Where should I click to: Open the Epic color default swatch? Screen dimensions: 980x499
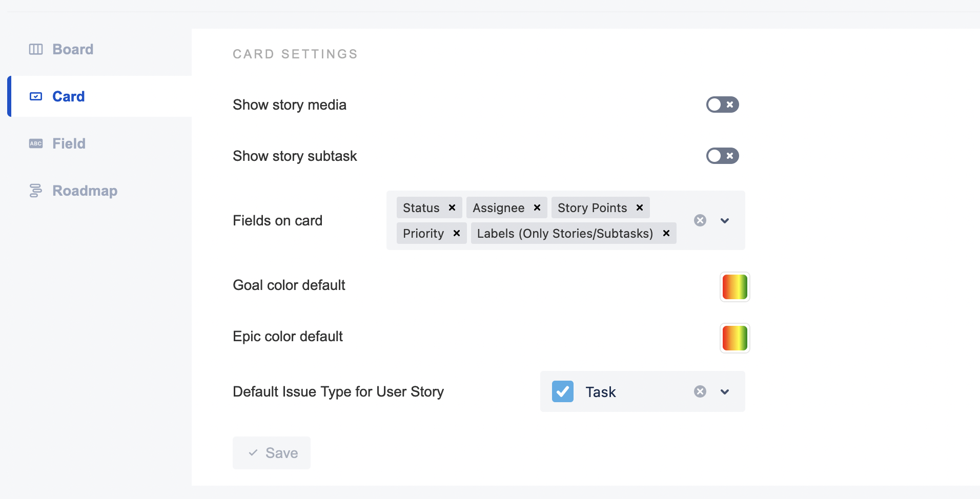[x=734, y=338]
